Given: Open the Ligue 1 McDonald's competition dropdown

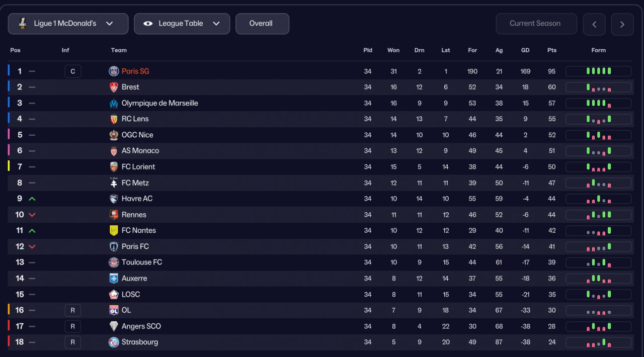Looking at the screenshot, I should coord(68,24).
